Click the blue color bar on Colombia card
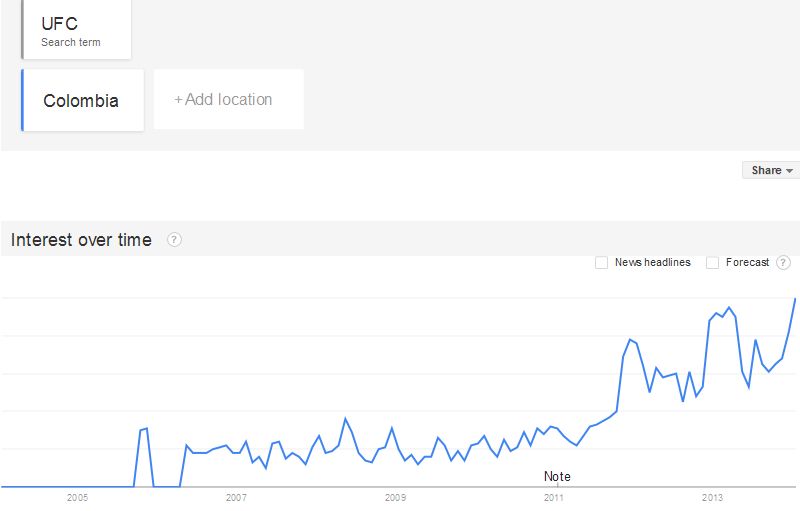This screenshot has width=800, height=511. [22, 101]
